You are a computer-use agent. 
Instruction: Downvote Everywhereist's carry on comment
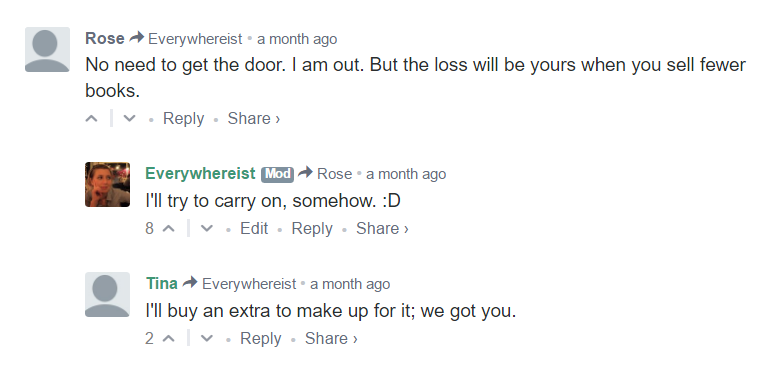[x=207, y=228]
